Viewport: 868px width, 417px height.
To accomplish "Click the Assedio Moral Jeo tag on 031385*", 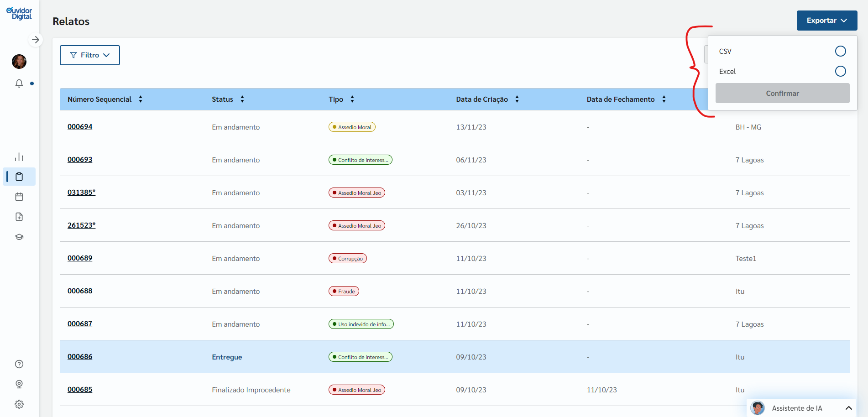I will click(x=357, y=193).
